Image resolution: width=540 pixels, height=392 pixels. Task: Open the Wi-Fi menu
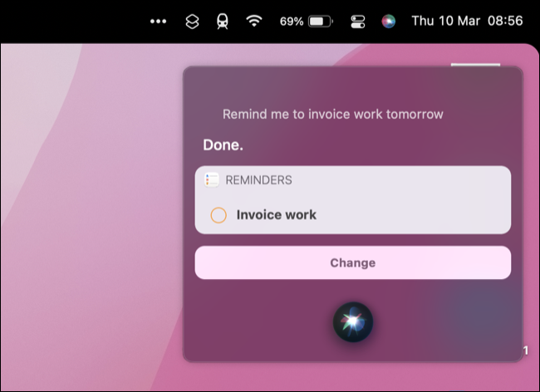254,21
